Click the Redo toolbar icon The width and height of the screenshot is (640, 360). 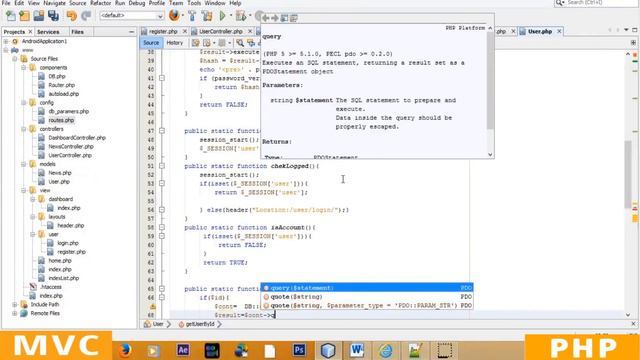[86, 16]
